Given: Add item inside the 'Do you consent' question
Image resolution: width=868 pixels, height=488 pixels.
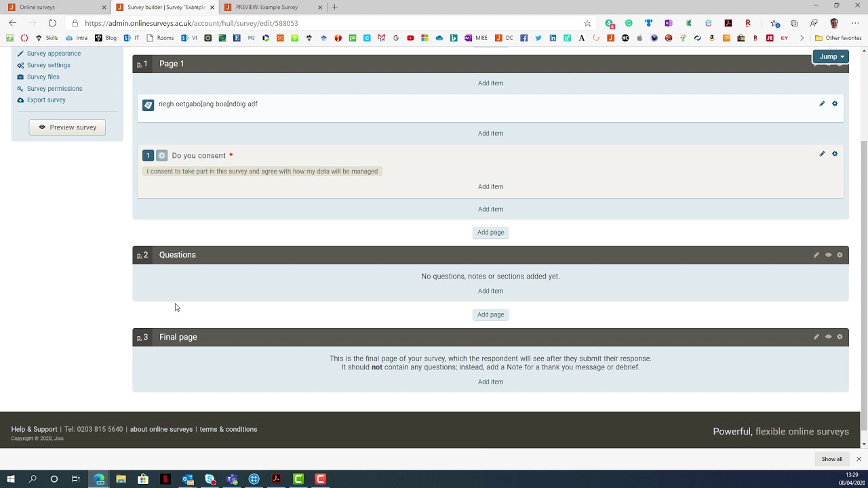Looking at the screenshot, I should (x=490, y=186).
